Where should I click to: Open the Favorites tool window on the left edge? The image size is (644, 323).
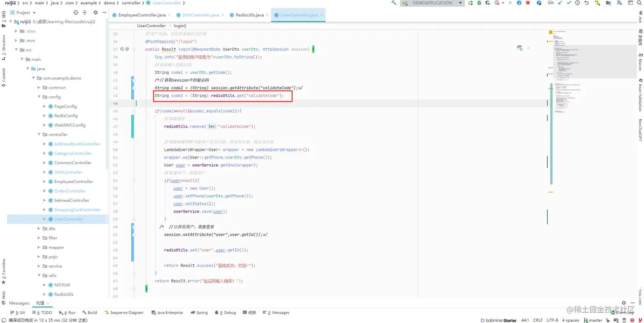[3, 271]
